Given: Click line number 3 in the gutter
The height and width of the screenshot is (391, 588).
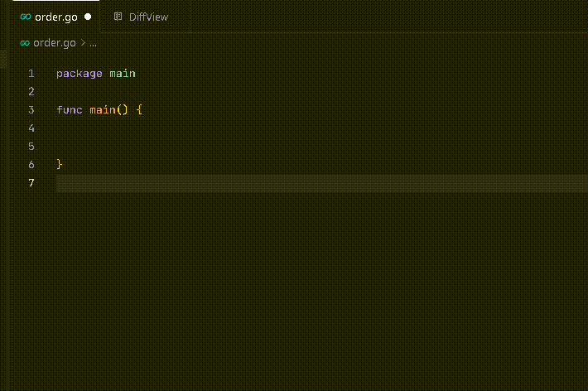Looking at the screenshot, I should point(31,110).
